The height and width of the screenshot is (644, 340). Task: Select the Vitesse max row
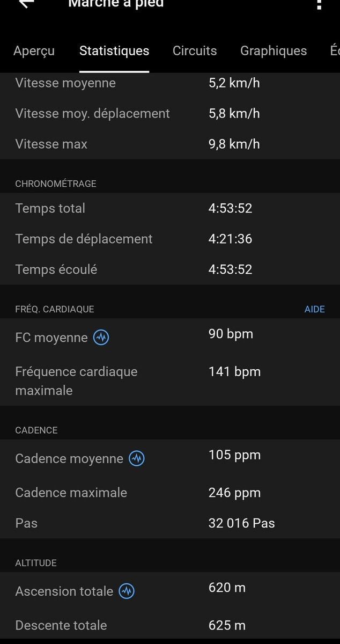170,144
